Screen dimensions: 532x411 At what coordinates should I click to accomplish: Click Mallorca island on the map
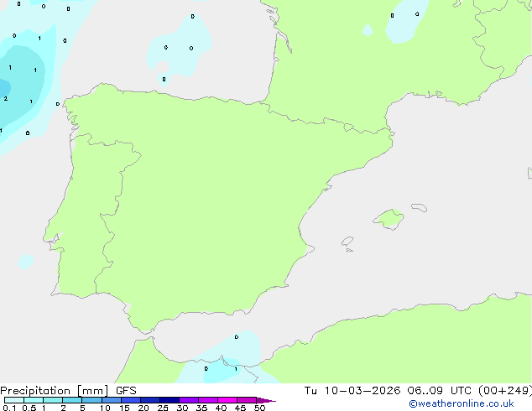pos(389,219)
